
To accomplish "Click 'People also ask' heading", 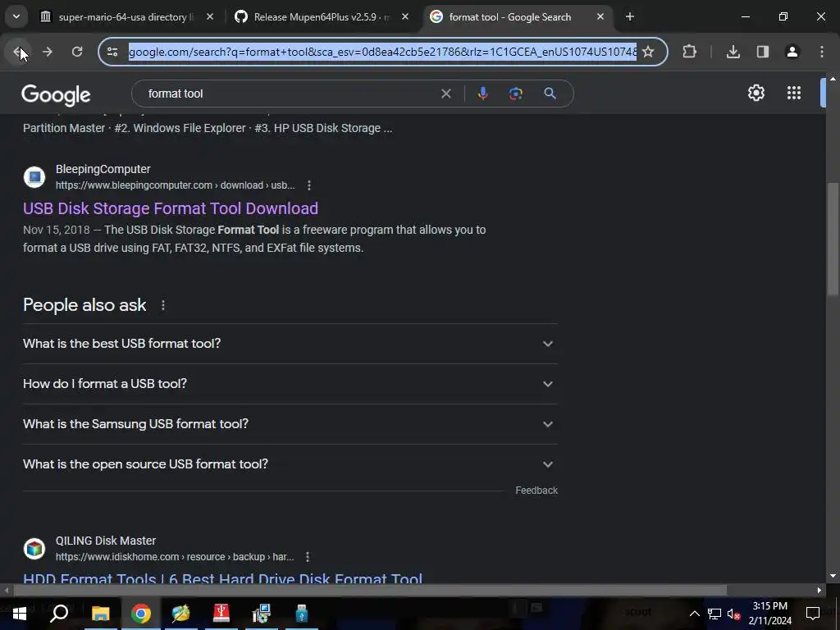I will pyautogui.click(x=84, y=305).
